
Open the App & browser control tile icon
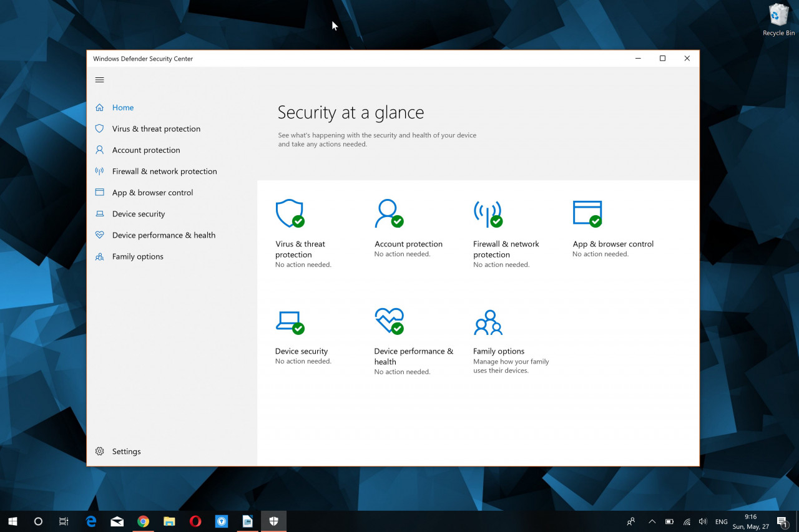click(587, 214)
